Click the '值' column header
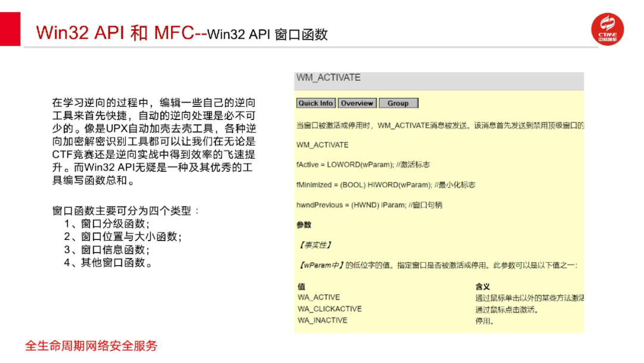The image size is (644, 363). [x=301, y=287]
